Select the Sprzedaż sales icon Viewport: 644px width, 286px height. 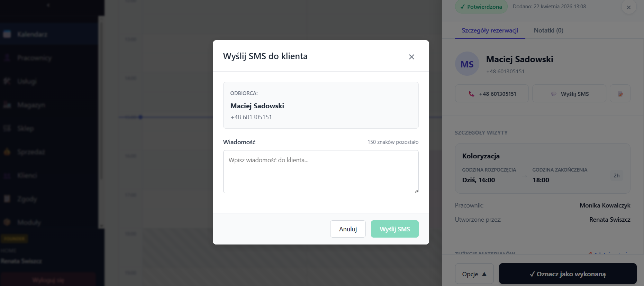pos(7,152)
